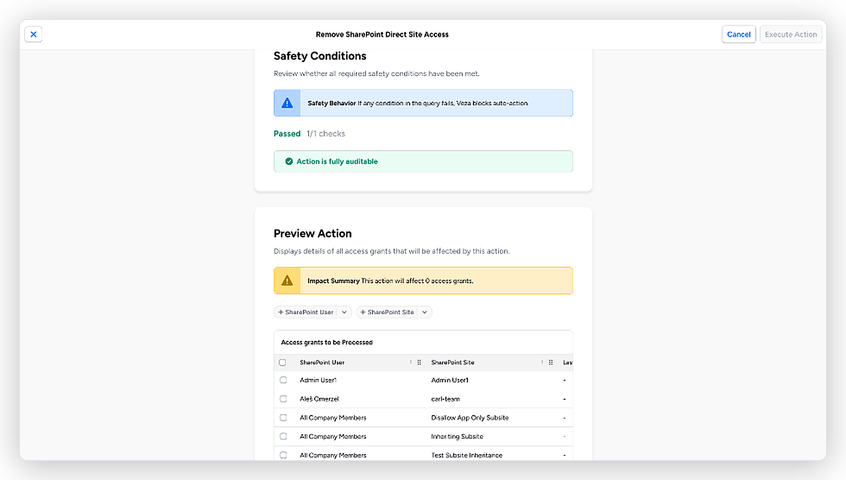846x480 pixels.
Task: Select the 'Inheriting Subsite' cell
Action: pyautogui.click(x=457, y=436)
